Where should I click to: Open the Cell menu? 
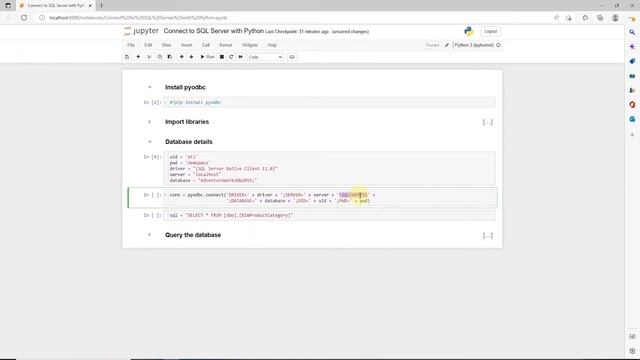click(x=206, y=45)
